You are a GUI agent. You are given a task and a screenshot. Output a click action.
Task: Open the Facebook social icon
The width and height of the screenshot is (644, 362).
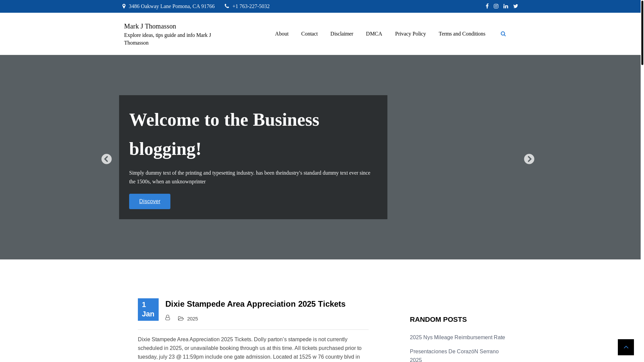(487, 6)
